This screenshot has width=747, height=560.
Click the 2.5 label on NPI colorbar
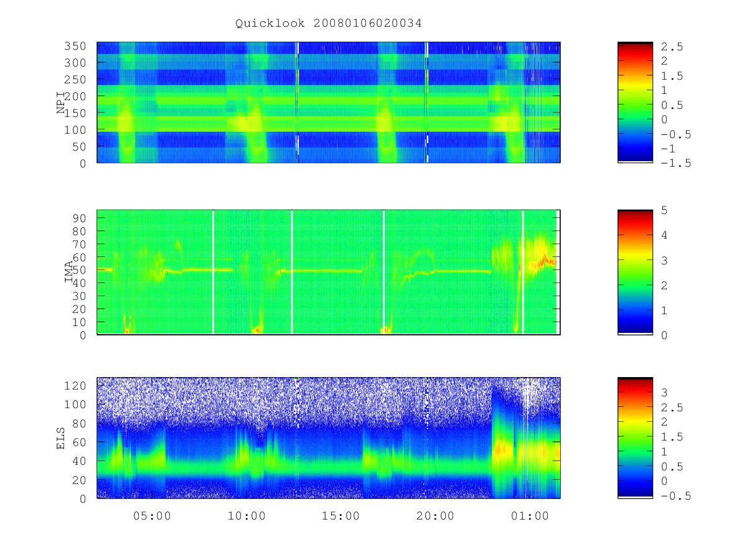point(672,46)
